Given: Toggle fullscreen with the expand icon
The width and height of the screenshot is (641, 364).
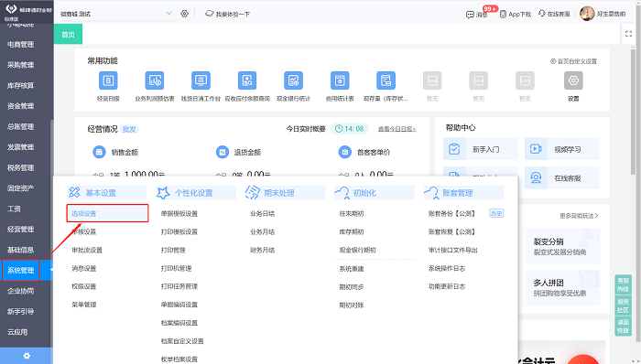Looking at the screenshot, I should tap(629, 34).
